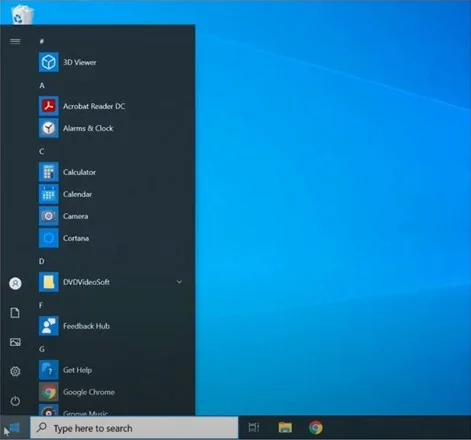
Task: Expand the Start menu hamburger button
Action: [15, 41]
